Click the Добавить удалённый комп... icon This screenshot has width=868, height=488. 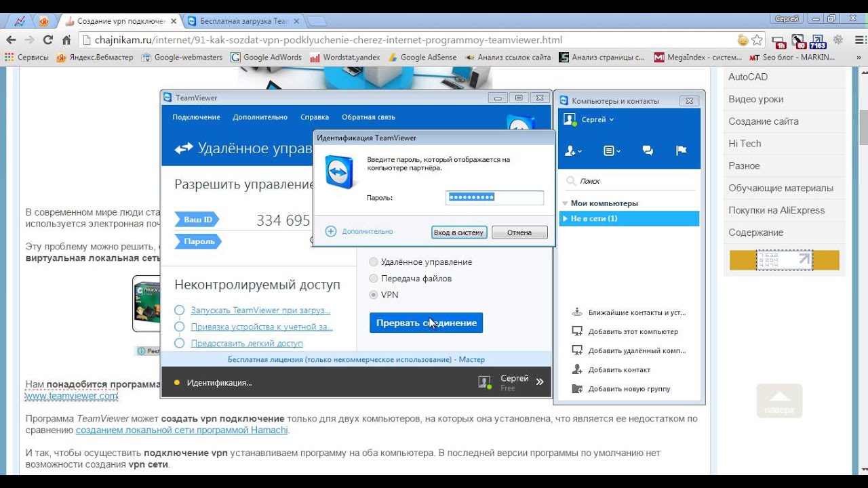577,350
